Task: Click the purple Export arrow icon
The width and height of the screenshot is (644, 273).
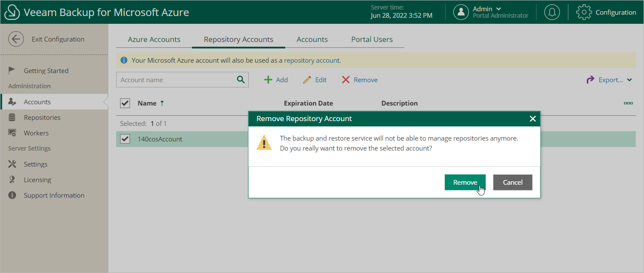Action: (x=590, y=80)
